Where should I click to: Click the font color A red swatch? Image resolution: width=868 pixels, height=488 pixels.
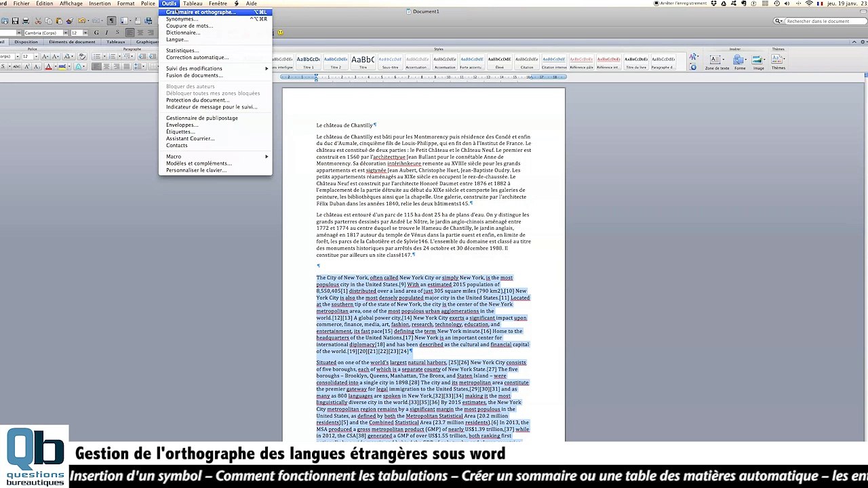click(48, 66)
